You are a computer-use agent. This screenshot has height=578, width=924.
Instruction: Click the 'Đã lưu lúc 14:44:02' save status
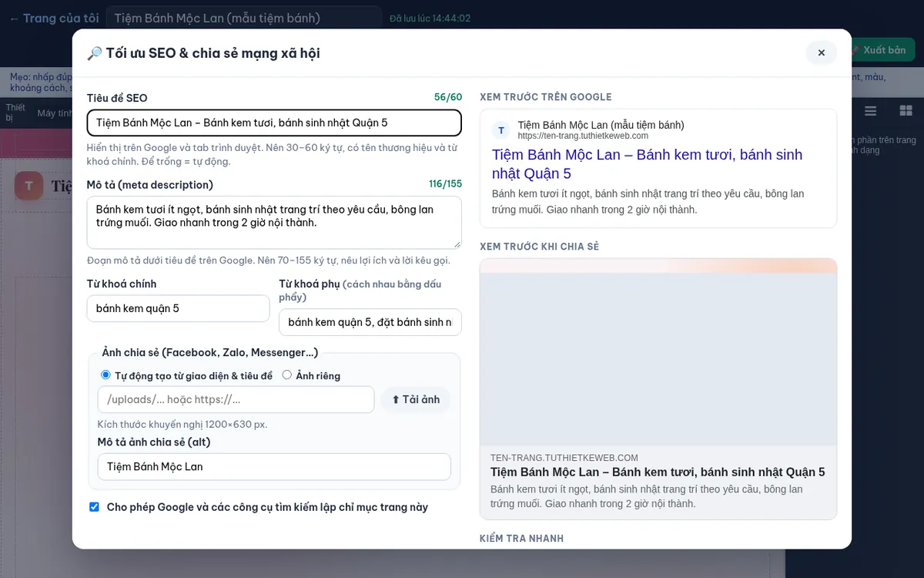(x=430, y=18)
